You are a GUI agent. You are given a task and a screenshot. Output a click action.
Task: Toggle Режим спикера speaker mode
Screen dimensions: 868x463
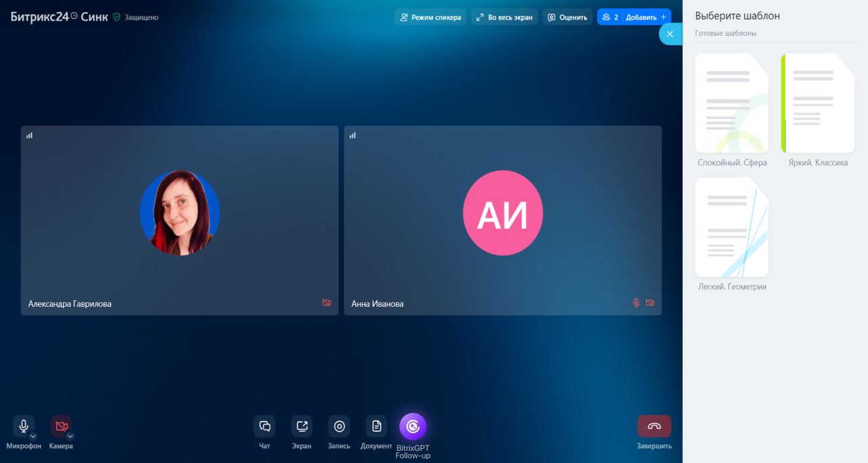click(430, 17)
